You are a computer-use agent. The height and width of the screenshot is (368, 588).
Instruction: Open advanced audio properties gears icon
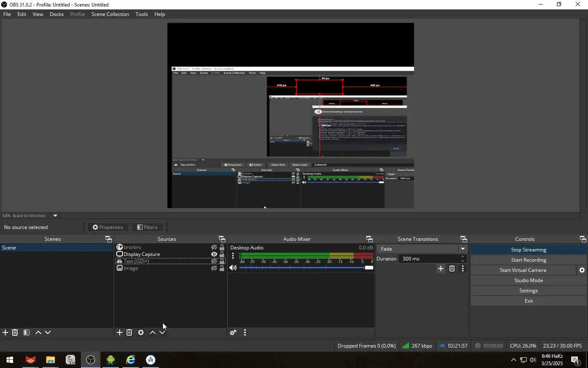coord(233,332)
